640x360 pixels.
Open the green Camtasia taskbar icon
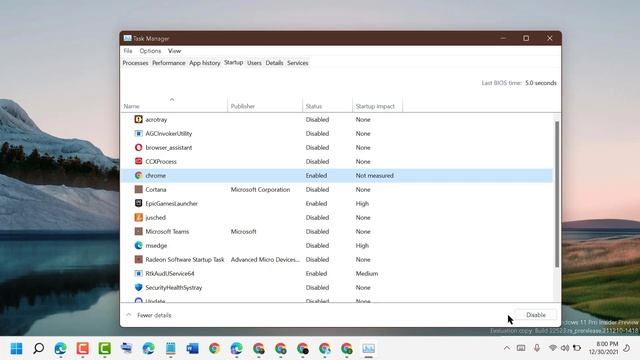coord(104,349)
